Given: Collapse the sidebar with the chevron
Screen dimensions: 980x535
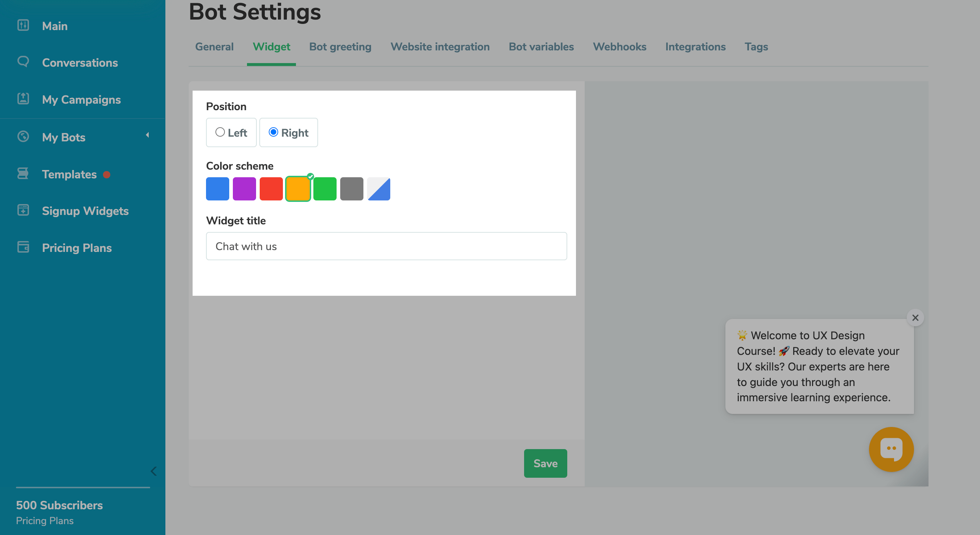Looking at the screenshot, I should click(x=154, y=471).
